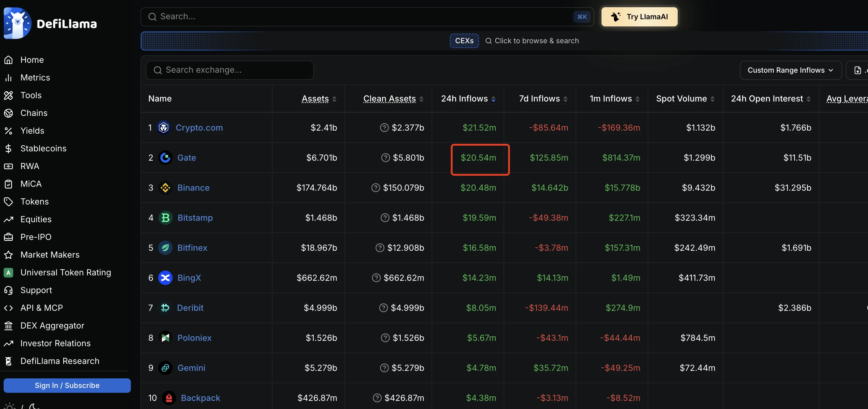Click the Bitfinex exchange logo

coord(165,248)
